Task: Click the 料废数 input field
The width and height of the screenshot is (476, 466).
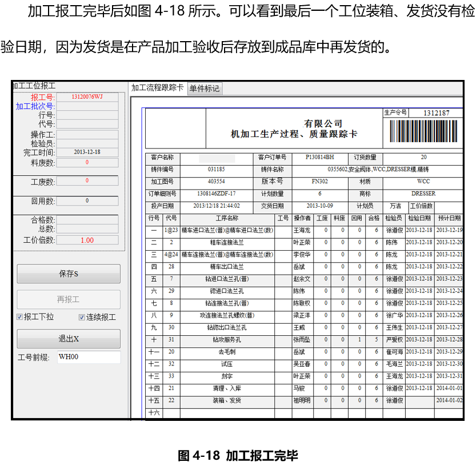Action: click(x=87, y=163)
